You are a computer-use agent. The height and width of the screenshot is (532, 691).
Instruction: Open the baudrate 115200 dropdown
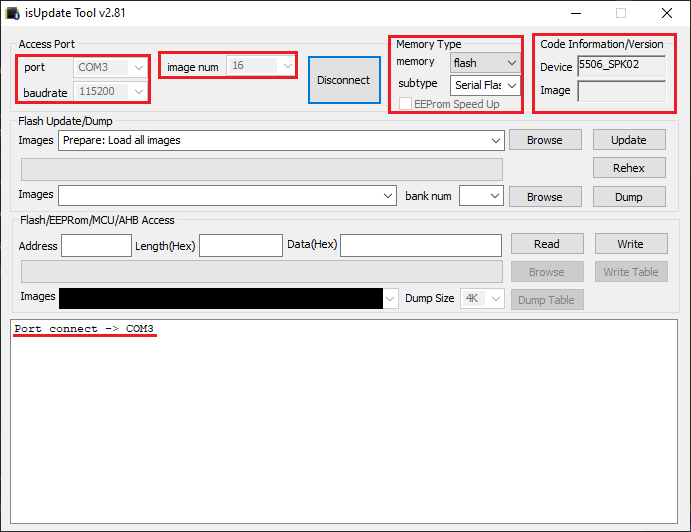coord(110,91)
